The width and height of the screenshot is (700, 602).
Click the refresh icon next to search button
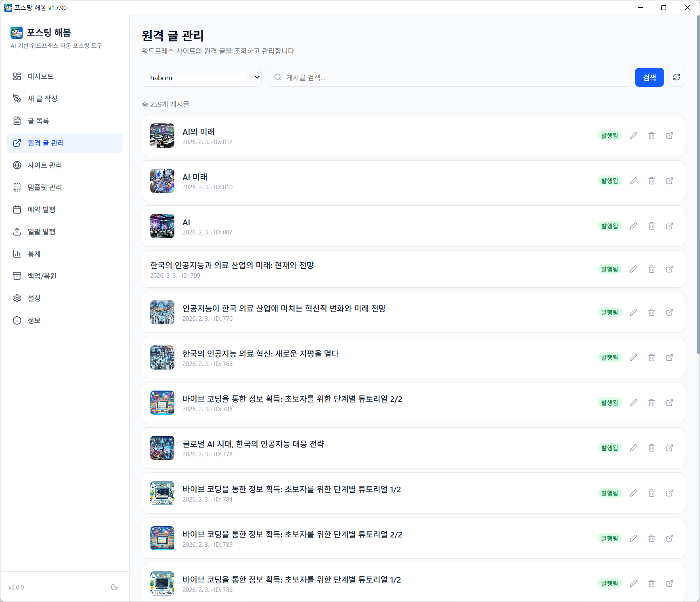pyautogui.click(x=677, y=77)
